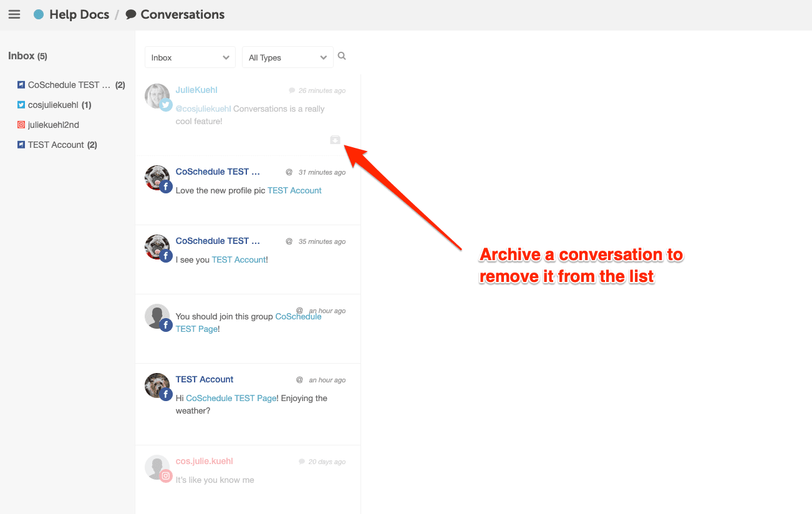Filter by TEST Account (2) profile
Viewport: 812px width, 514px height.
(57, 145)
